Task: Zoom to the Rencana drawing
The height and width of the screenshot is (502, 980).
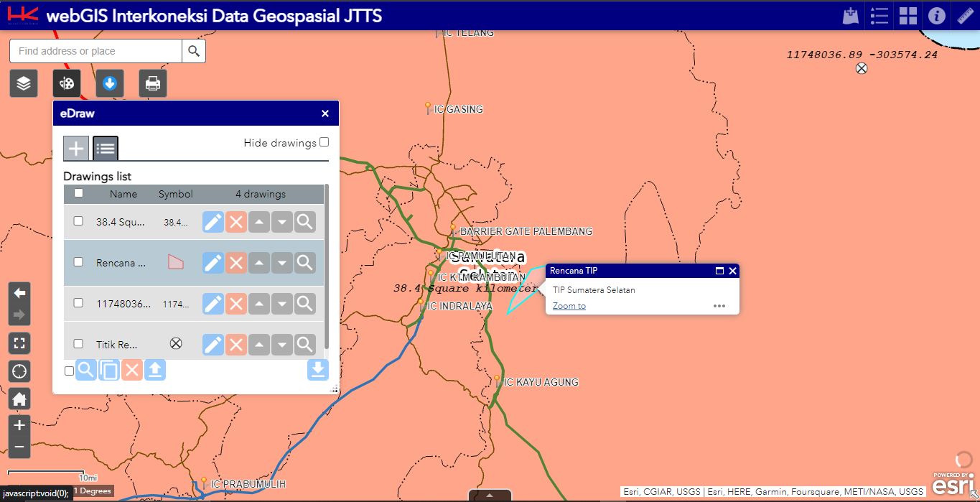Action: click(305, 263)
